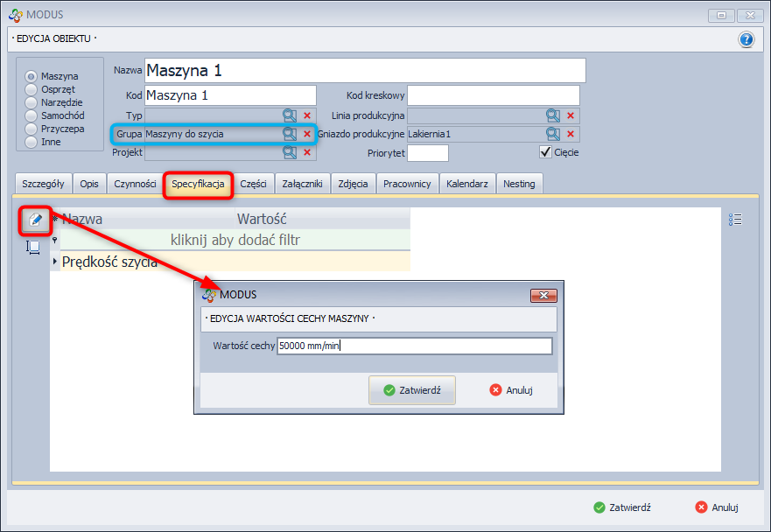
Task: Click the empty Linia produkcyjna field
Action: 476,115
